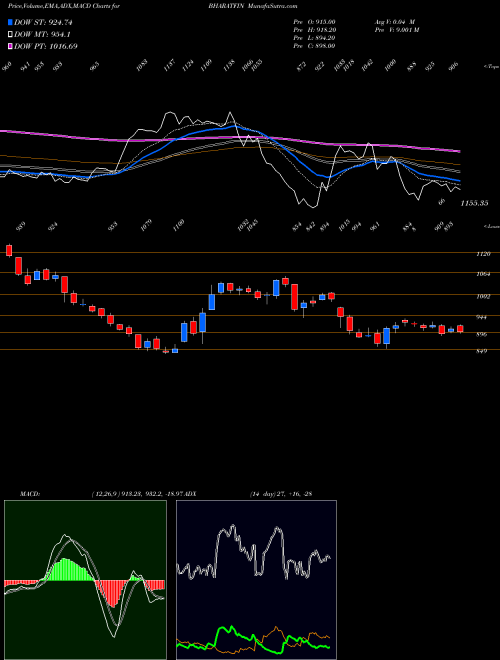The image size is (500, 660).
Task: Click the white DOW MT legend swatch
Action: [10, 35]
